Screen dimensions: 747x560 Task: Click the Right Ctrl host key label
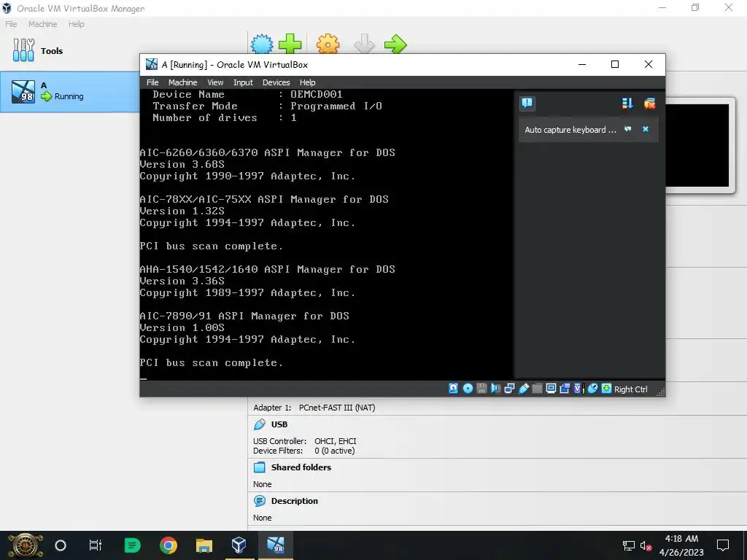click(631, 389)
